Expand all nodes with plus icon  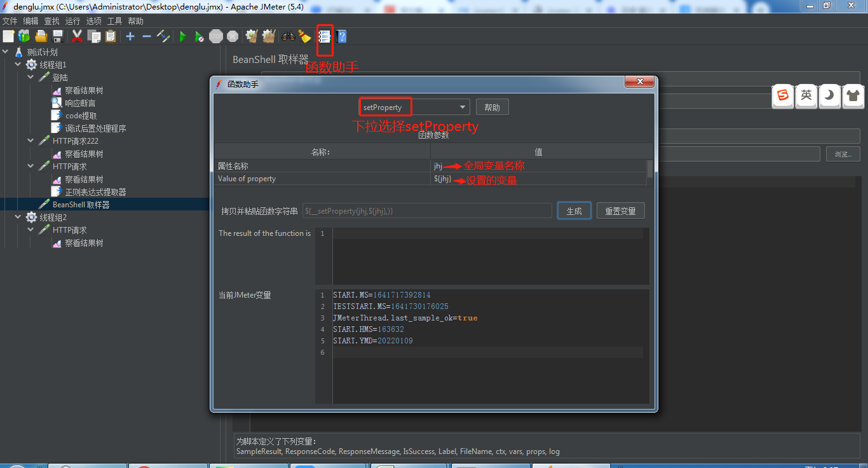point(130,36)
